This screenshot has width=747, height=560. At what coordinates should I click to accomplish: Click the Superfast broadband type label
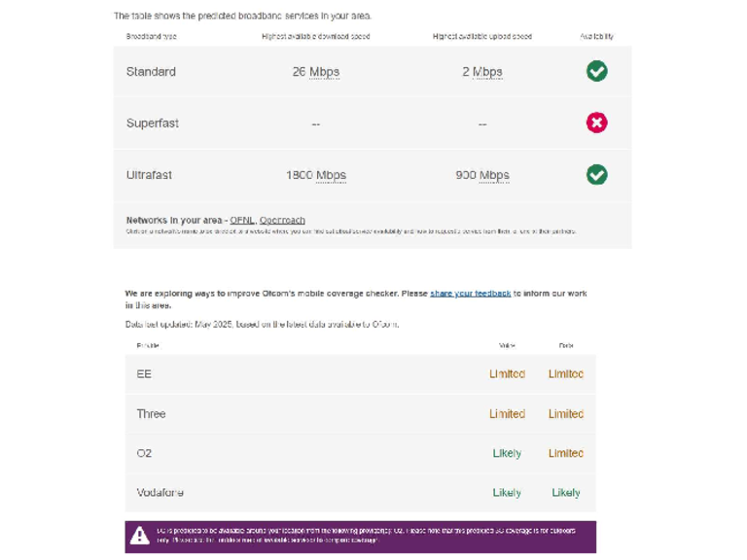pyautogui.click(x=153, y=123)
